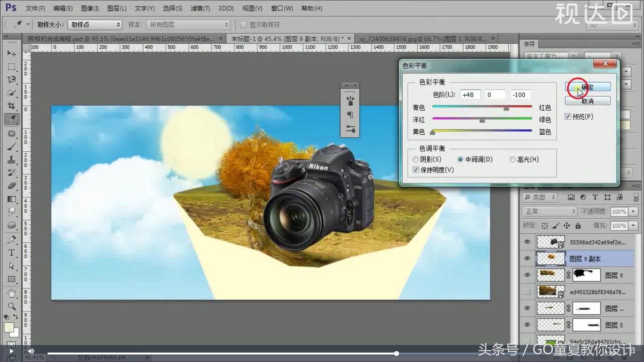
Task: Click the 取消 button in the dialog
Action: pyautogui.click(x=587, y=100)
